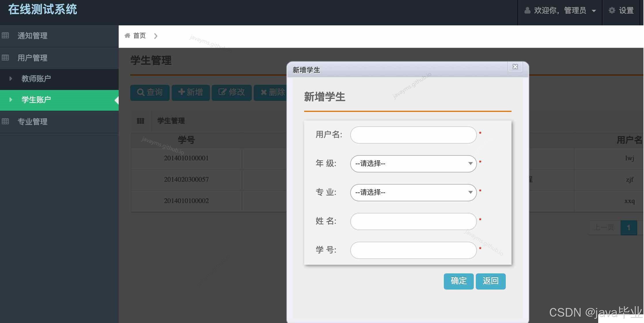The image size is (644, 323).
Task: Click 返回 to cancel the dialog
Action: pos(490,281)
